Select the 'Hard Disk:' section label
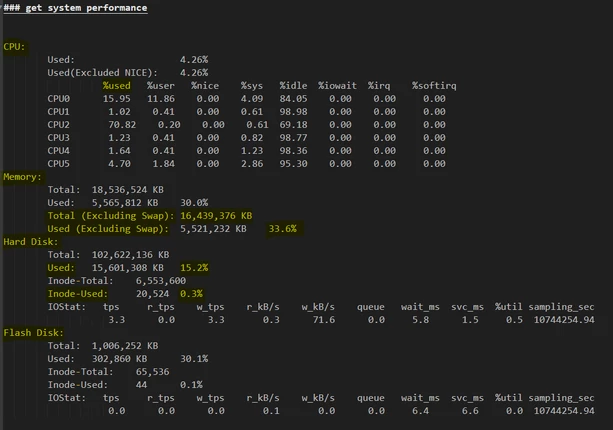 point(30,242)
